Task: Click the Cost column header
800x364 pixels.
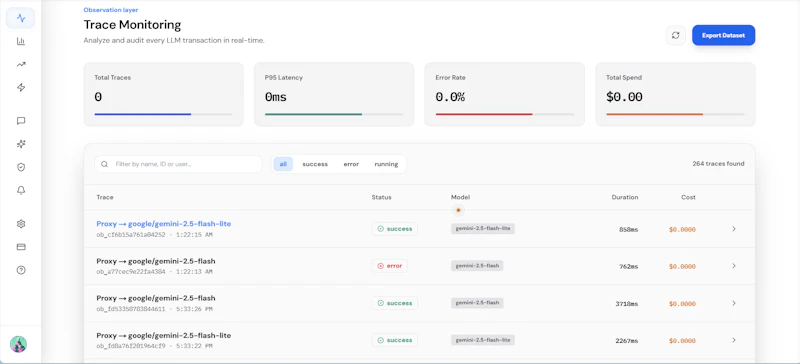Action: coord(688,197)
